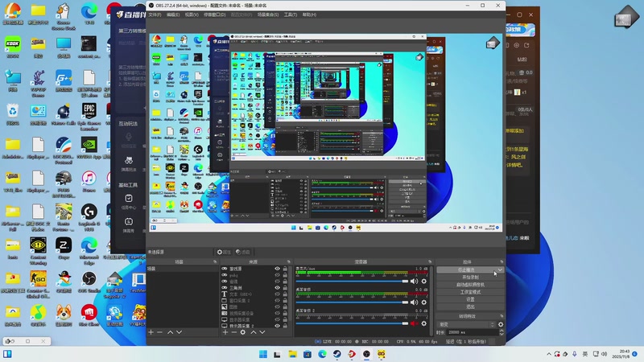Image resolution: width=644 pixels, height=362 pixels.
Task: Pop out the 控件 dock panel
Action: click(502, 262)
